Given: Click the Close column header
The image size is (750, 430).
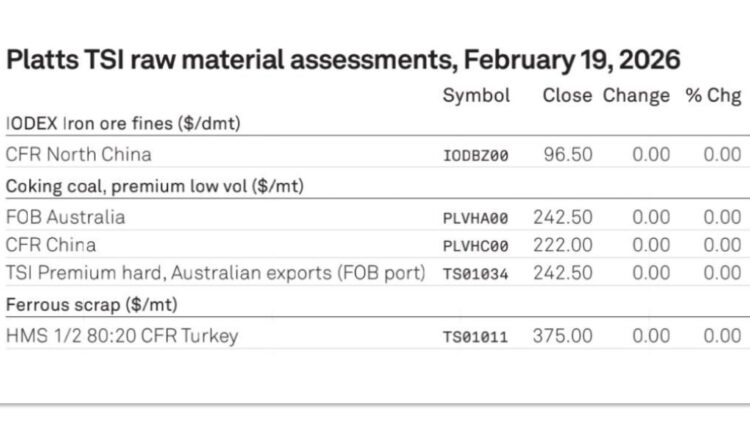Looking at the screenshot, I should 567,96.
